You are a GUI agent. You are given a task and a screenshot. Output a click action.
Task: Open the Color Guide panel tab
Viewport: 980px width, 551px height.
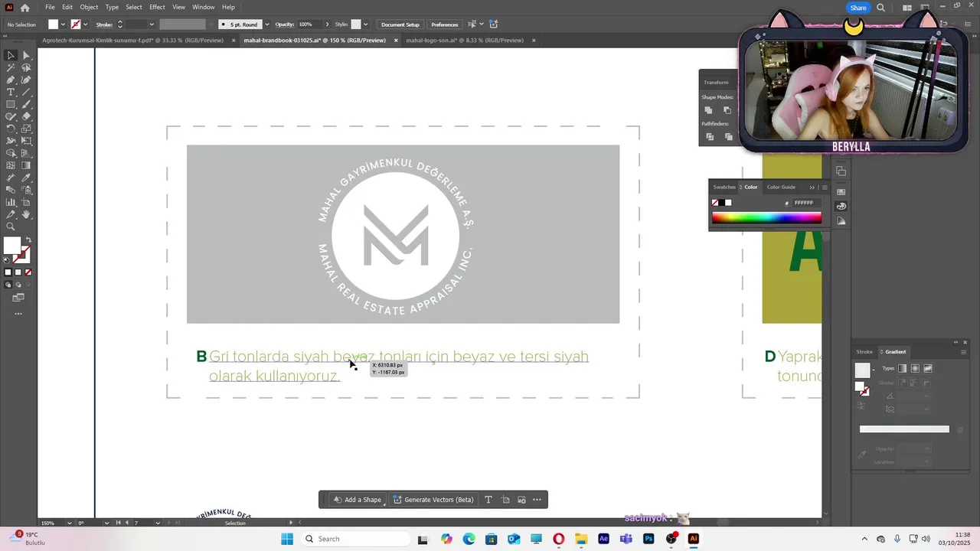[x=781, y=187]
